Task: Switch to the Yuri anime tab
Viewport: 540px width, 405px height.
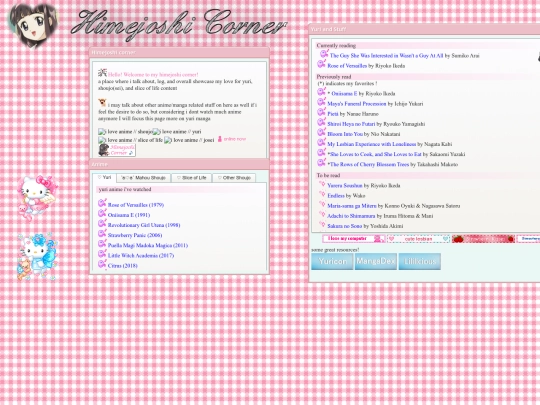Action: (x=104, y=177)
